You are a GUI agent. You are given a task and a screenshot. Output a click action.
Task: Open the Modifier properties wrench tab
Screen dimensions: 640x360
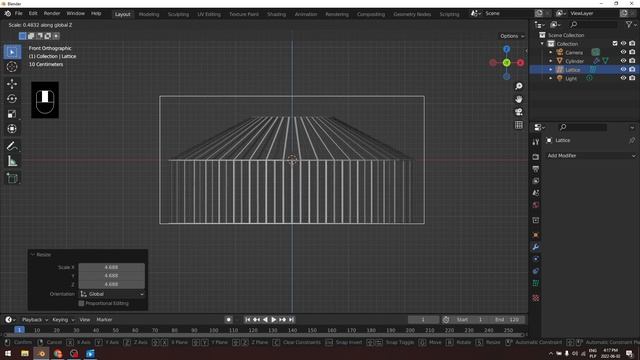click(536, 247)
